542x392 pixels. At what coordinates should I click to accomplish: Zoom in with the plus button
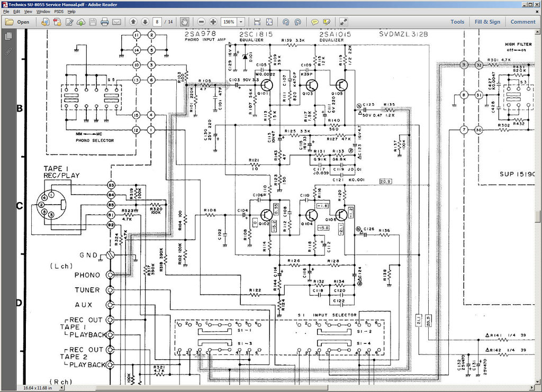[213, 22]
